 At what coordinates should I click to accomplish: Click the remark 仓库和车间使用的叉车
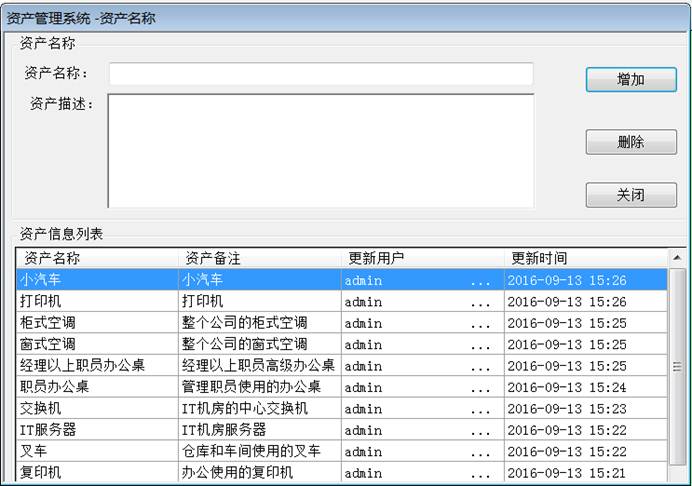click(x=251, y=451)
